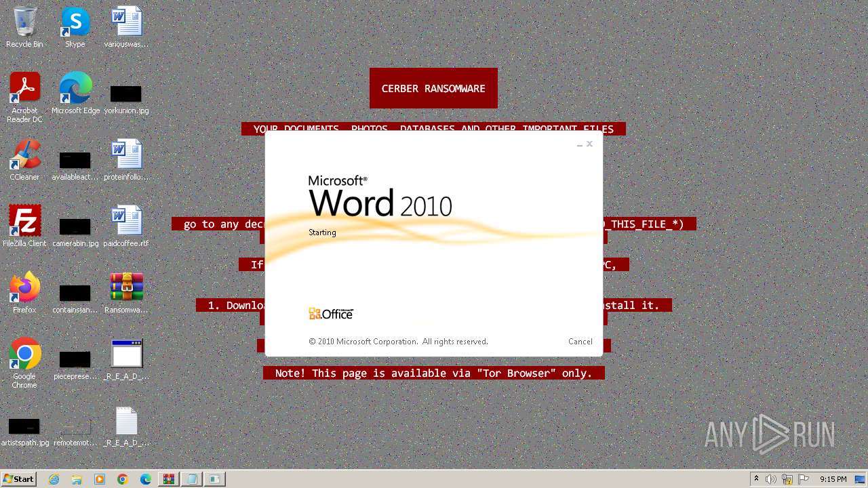Open the Recycle Bin desktop icon

tap(24, 28)
